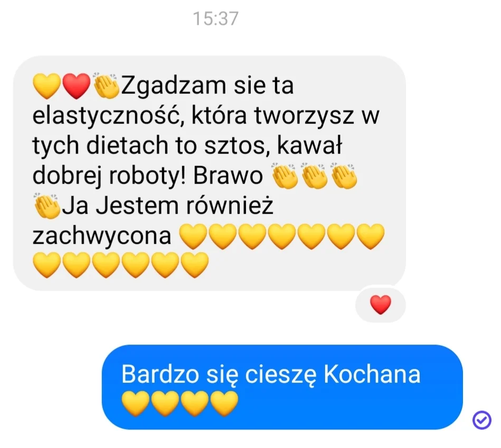This screenshot has height=448, width=501.
Task: Click the clapping emoji before Ja Jestem
Action: pos(47,206)
